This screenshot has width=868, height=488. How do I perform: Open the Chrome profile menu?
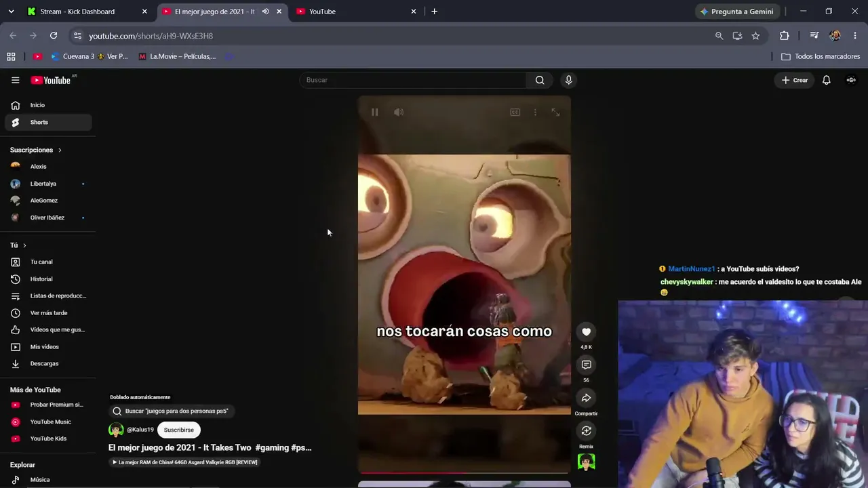[835, 36]
